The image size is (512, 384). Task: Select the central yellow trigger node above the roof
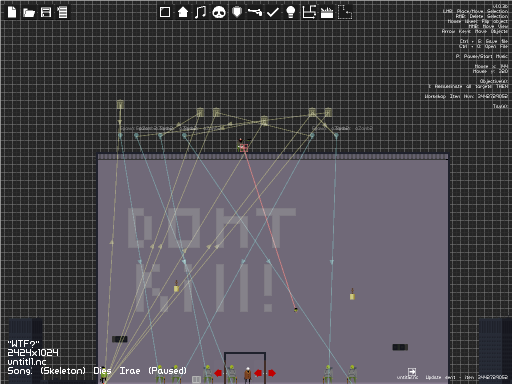click(264, 120)
